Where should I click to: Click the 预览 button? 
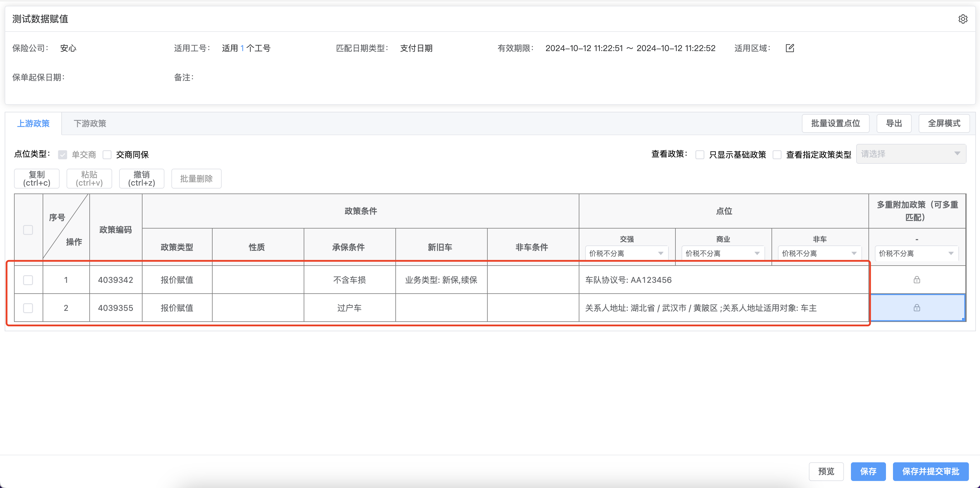click(826, 471)
